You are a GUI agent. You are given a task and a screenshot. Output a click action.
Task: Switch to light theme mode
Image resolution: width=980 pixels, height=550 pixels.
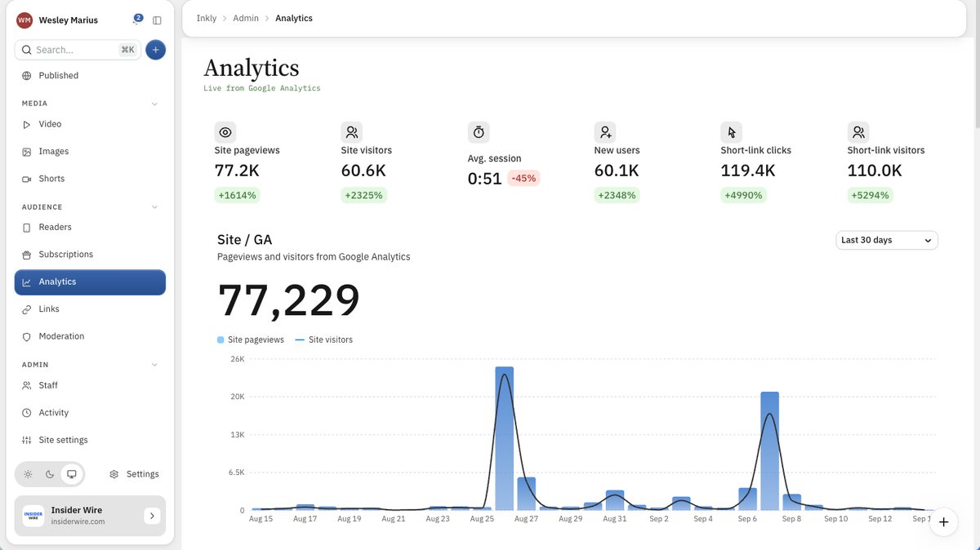click(28, 474)
